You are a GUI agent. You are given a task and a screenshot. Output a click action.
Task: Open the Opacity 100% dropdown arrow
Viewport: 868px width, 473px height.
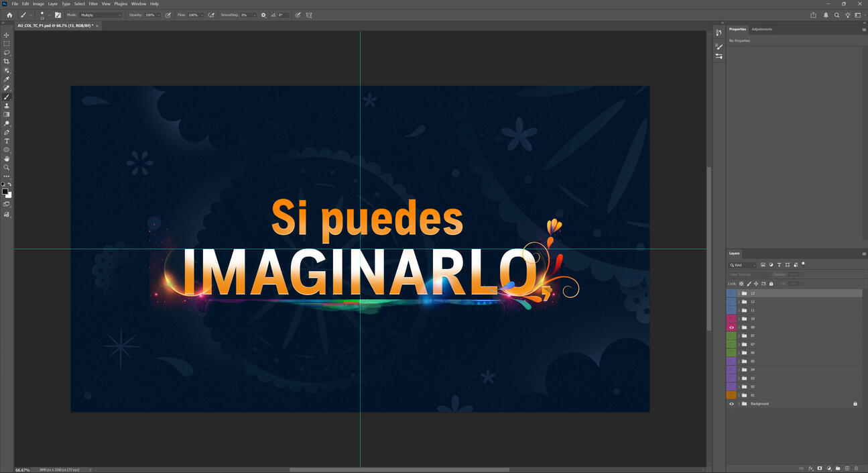159,15
